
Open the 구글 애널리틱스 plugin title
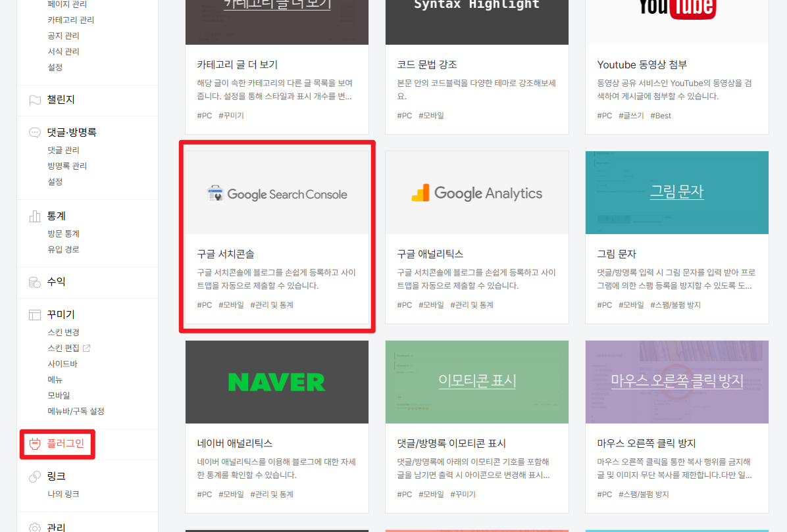pos(430,254)
